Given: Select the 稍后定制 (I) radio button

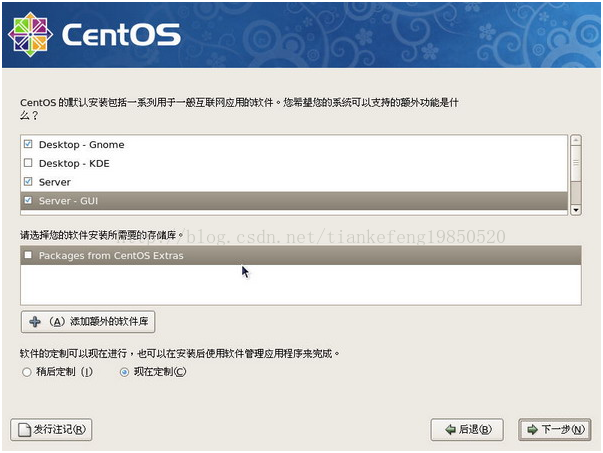Looking at the screenshot, I should tap(27, 372).
